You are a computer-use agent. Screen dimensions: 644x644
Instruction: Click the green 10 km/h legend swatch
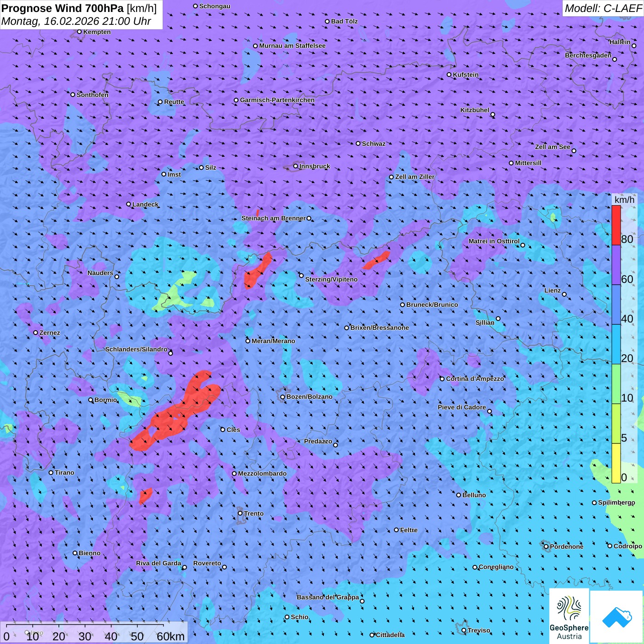(616, 384)
